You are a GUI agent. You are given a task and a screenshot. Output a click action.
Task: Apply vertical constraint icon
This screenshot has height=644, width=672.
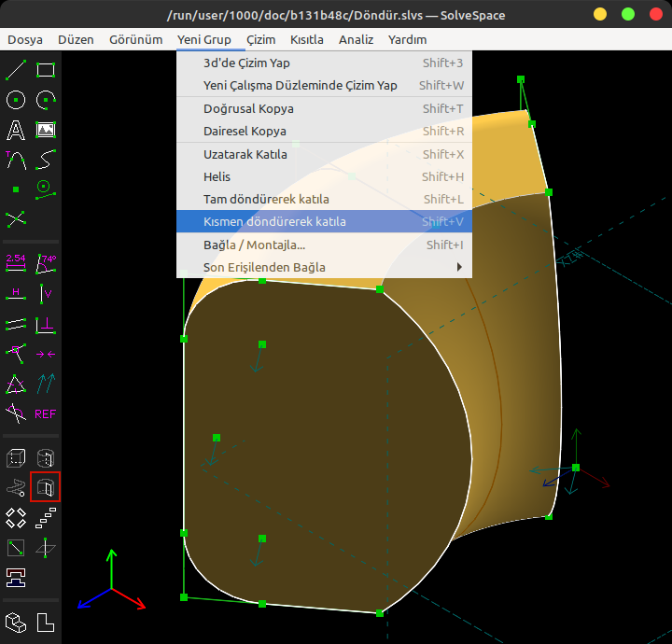pos(46,294)
